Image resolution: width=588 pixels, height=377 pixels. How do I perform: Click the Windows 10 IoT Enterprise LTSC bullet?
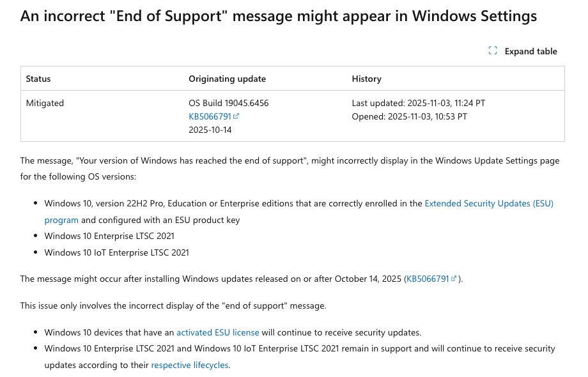[116, 252]
